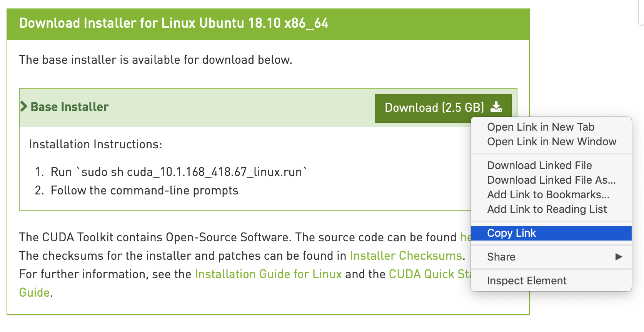Click the source code 'here' link
Image resolution: width=644 pixels, height=332 pixels.
click(x=465, y=237)
